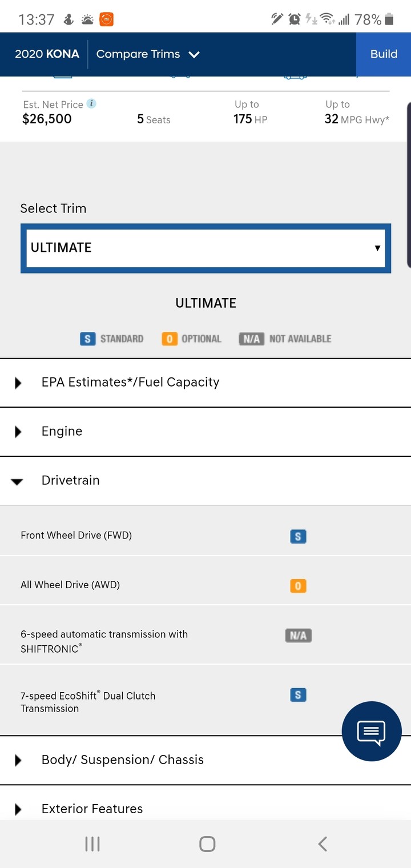Screen dimensions: 411x868
Task: Tap the All Wheel Drive (AWD) row label
Action: [70, 585]
